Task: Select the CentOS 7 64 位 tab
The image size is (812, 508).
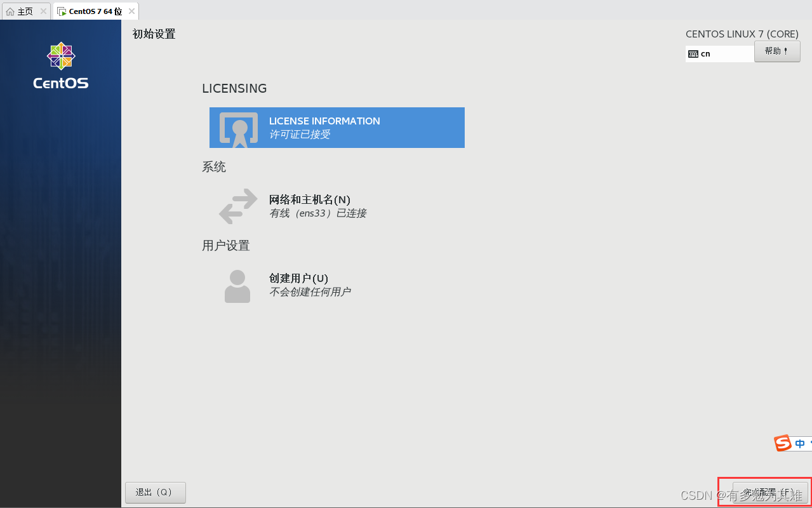Action: pyautogui.click(x=95, y=11)
